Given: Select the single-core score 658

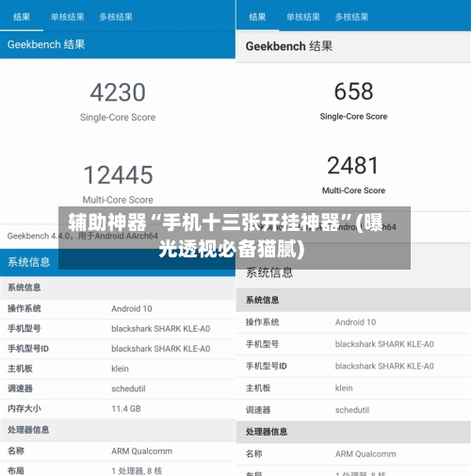Looking at the screenshot, I should (353, 91).
